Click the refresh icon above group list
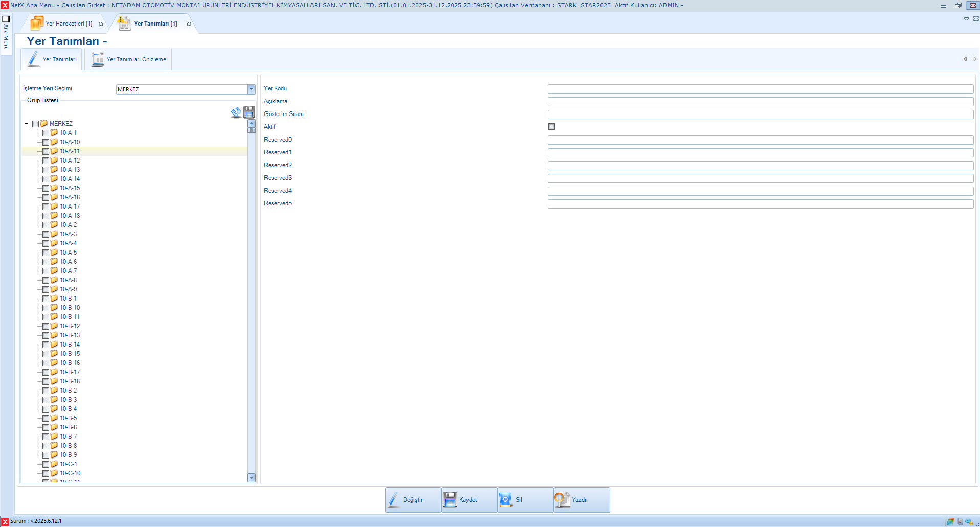 236,112
